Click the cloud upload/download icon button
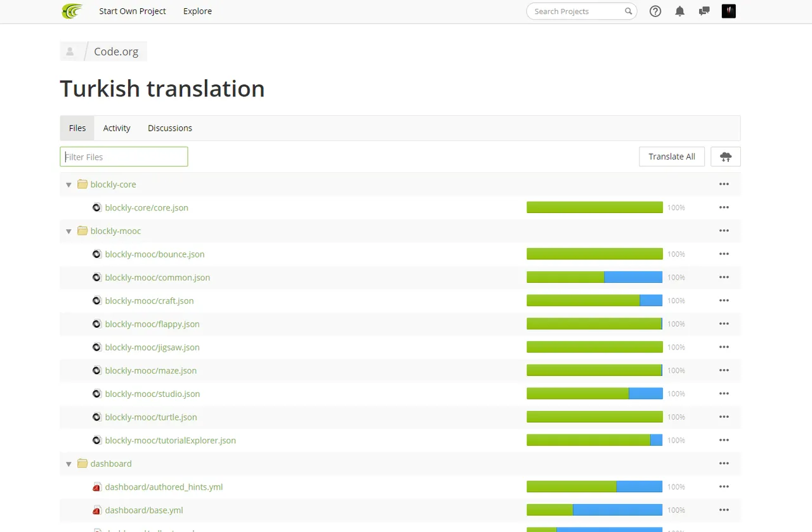Image resolution: width=812 pixels, height=532 pixels. coord(726,157)
